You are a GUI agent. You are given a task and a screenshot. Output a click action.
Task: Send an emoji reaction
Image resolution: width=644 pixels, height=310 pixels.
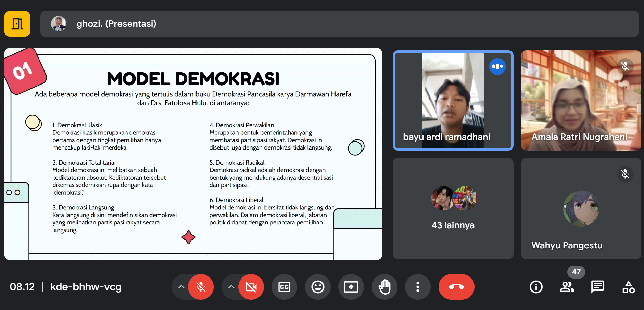[x=318, y=287]
